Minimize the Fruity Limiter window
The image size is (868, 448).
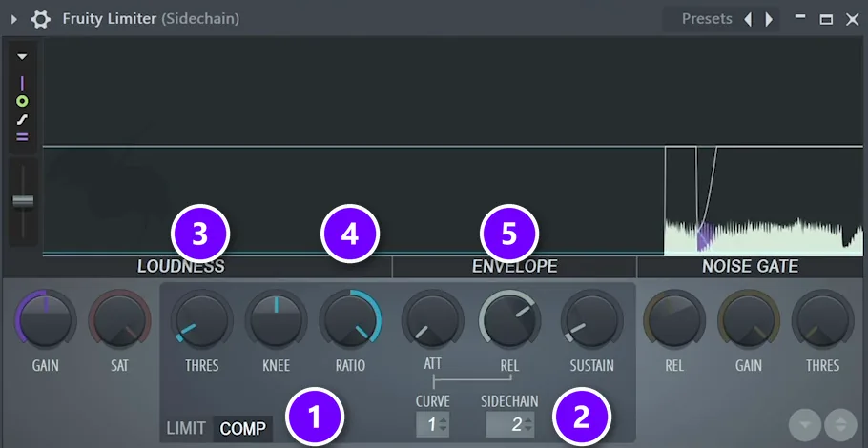tap(800, 16)
